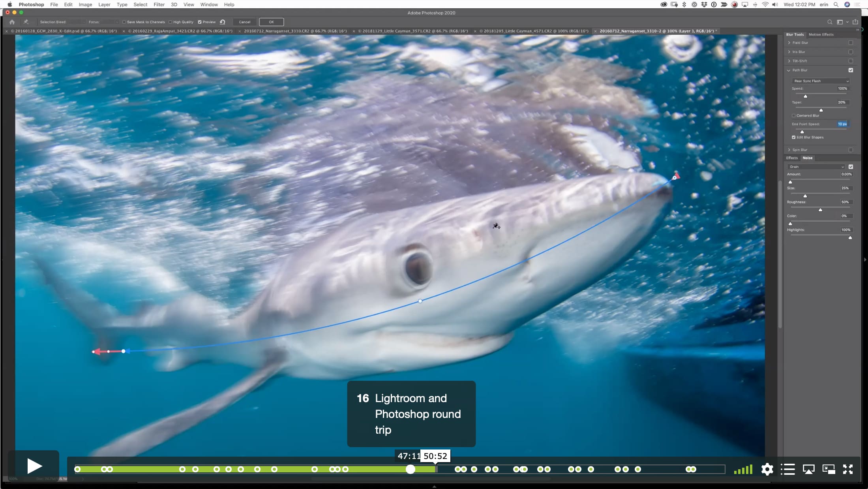Viewport: 868px width, 489px height.
Task: Switch to the Motion Effects tab
Action: point(821,35)
